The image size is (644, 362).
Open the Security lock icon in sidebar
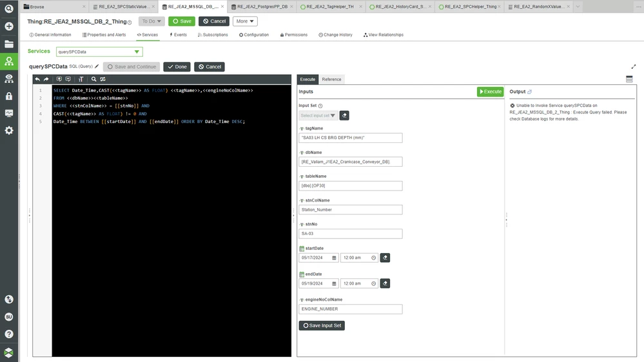[x=8, y=96]
